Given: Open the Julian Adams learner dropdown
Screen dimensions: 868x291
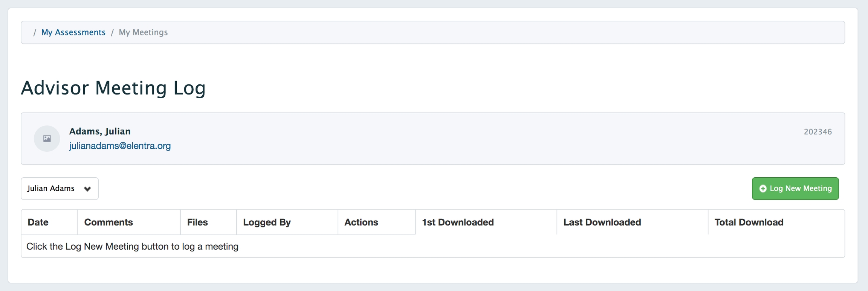Looking at the screenshot, I should pos(60,189).
